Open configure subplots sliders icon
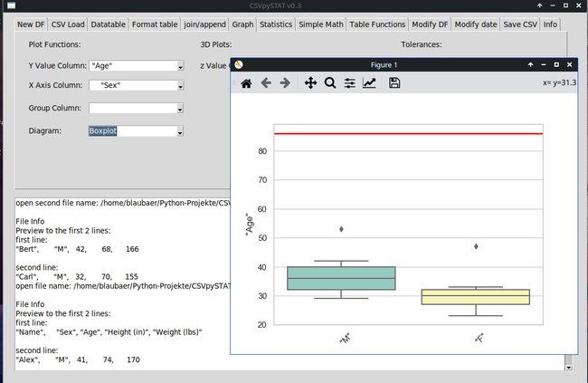The height and width of the screenshot is (383, 588). click(x=350, y=83)
